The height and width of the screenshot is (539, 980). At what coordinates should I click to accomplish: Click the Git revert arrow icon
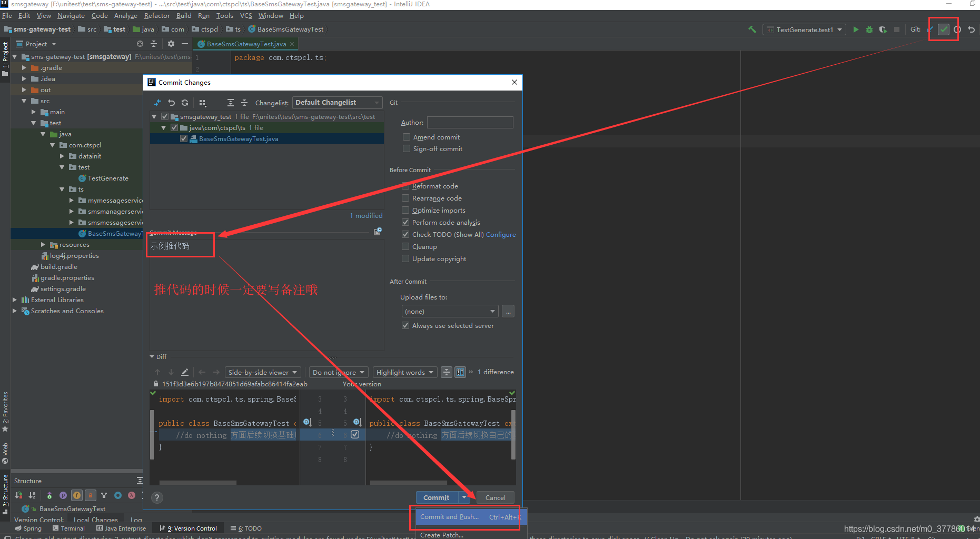[972, 29]
